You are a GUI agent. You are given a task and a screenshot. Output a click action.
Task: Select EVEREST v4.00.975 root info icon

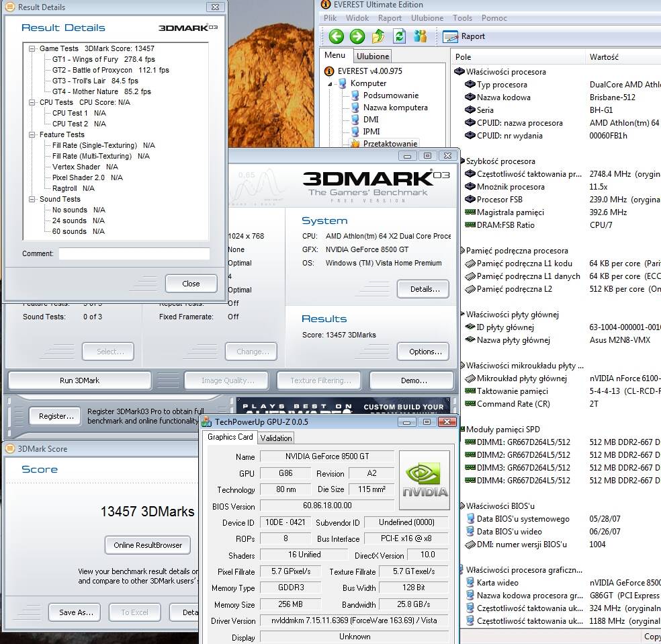[328, 71]
